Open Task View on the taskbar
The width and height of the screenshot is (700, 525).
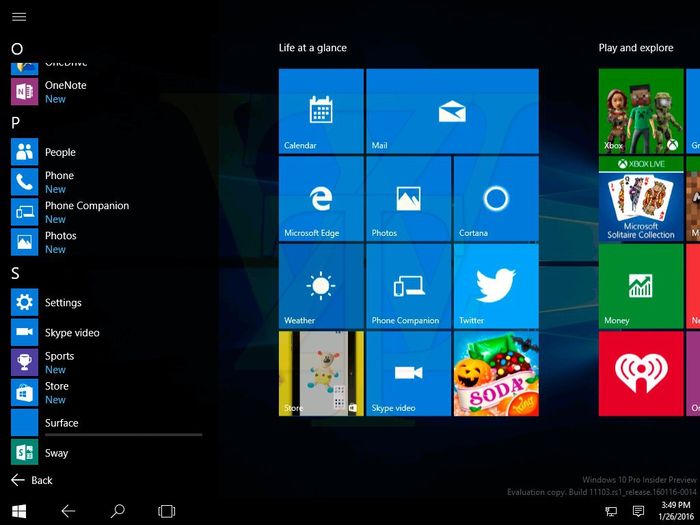pyautogui.click(x=166, y=511)
